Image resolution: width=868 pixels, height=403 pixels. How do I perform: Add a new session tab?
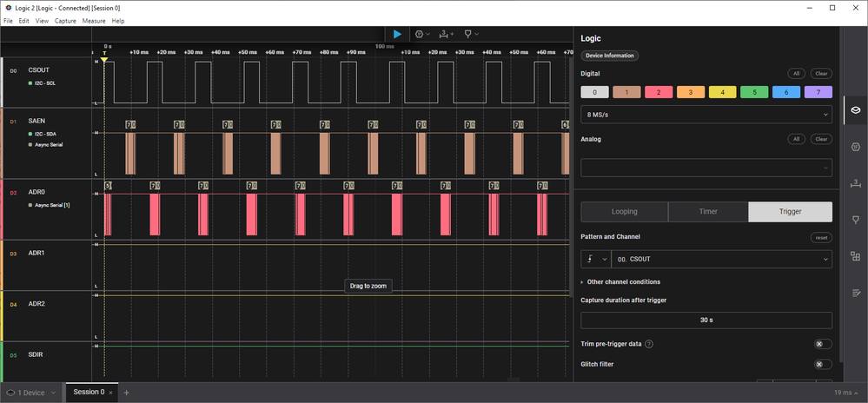tap(126, 393)
